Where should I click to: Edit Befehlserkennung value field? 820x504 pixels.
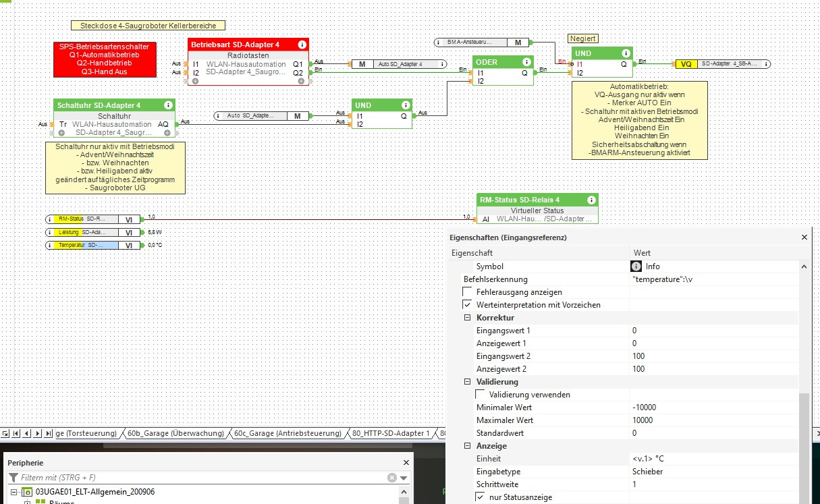pyautogui.click(x=714, y=279)
